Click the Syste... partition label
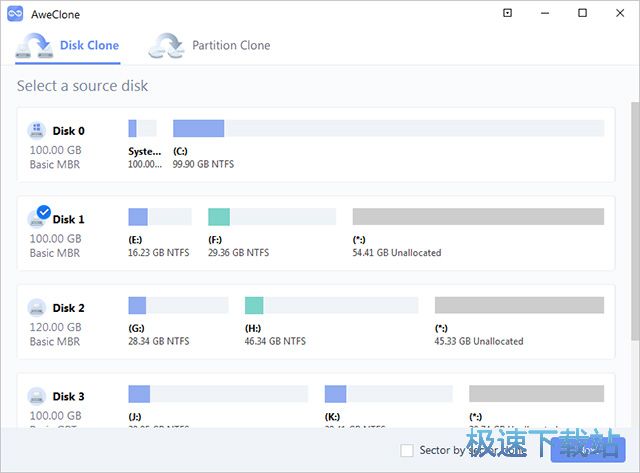 click(144, 151)
